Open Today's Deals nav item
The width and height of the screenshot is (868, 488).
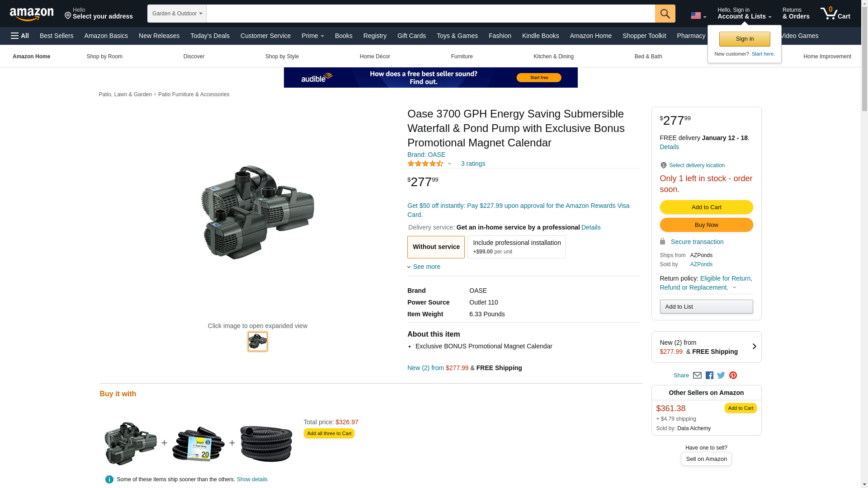(210, 36)
